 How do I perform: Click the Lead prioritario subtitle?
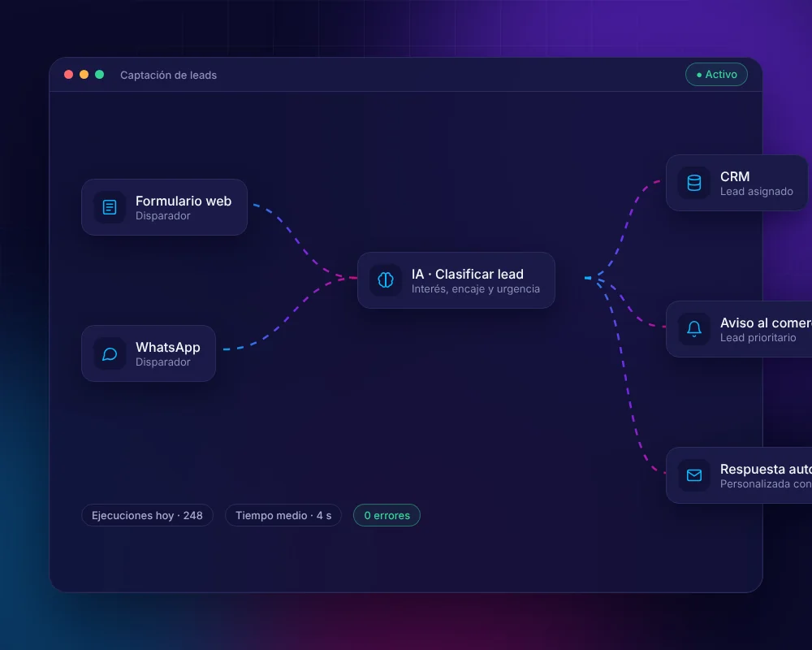click(x=758, y=337)
